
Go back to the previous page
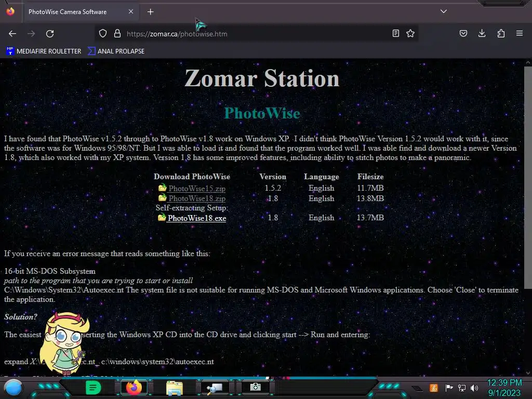[12, 34]
